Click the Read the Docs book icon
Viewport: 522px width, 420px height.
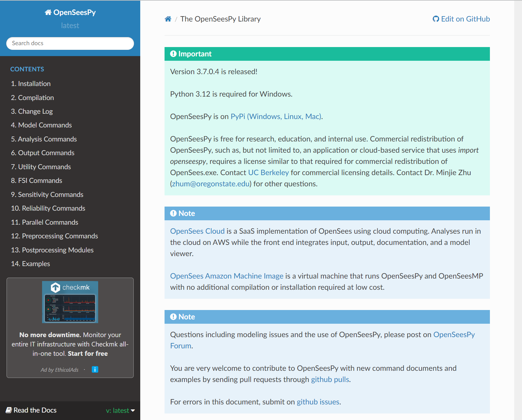pos(9,410)
